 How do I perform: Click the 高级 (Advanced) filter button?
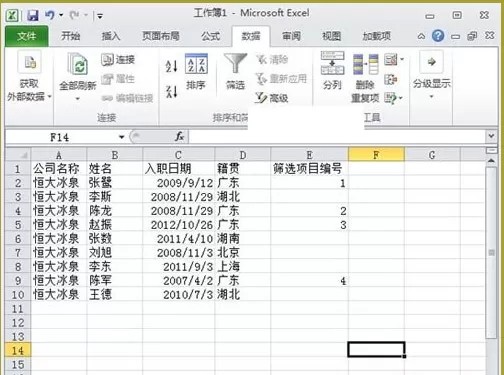(272, 98)
